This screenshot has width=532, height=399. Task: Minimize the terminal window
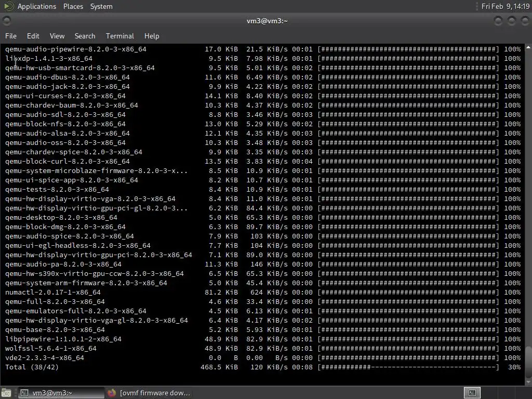[x=498, y=21]
